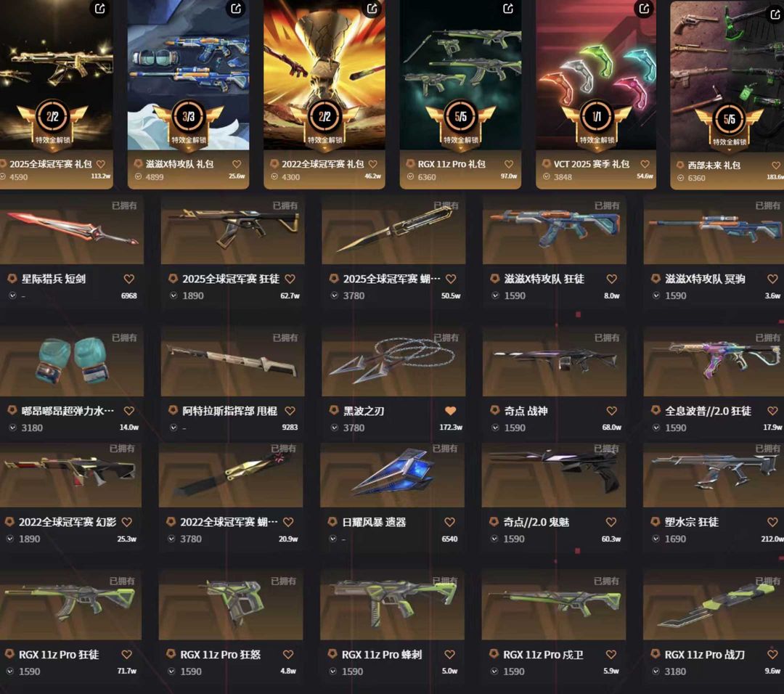Viewport: 784px width, 694px height.
Task: Select the 奇点//2.0 鬼魅 skin title
Action: (x=536, y=522)
